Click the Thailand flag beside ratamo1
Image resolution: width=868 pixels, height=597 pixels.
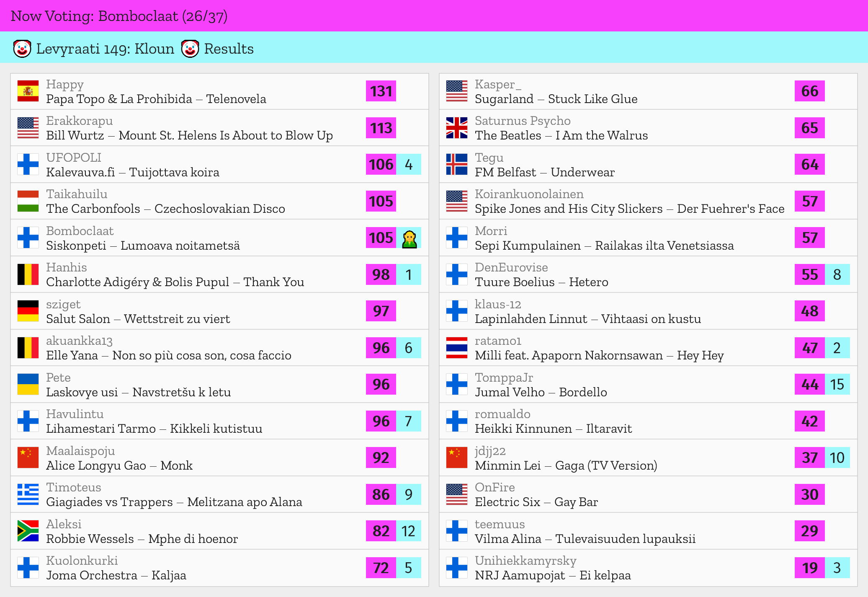pyautogui.click(x=456, y=348)
